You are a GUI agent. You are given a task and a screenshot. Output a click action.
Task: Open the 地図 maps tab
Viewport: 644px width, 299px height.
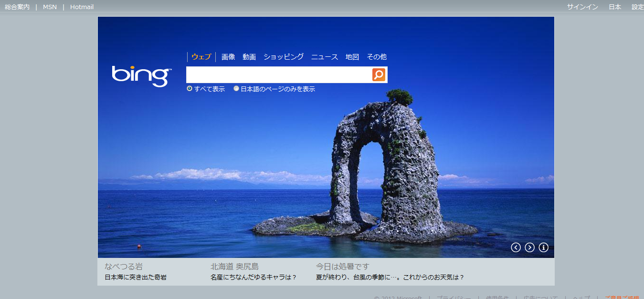click(x=352, y=57)
